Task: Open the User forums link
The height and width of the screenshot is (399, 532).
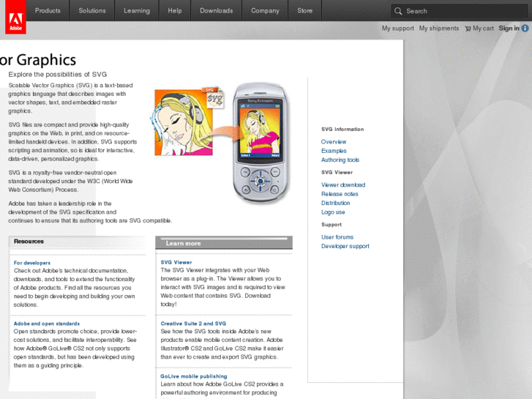Action: (337, 237)
